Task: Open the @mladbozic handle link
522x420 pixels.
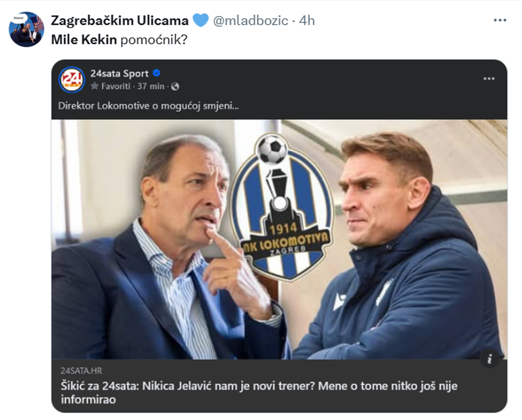Action: tap(251, 20)
